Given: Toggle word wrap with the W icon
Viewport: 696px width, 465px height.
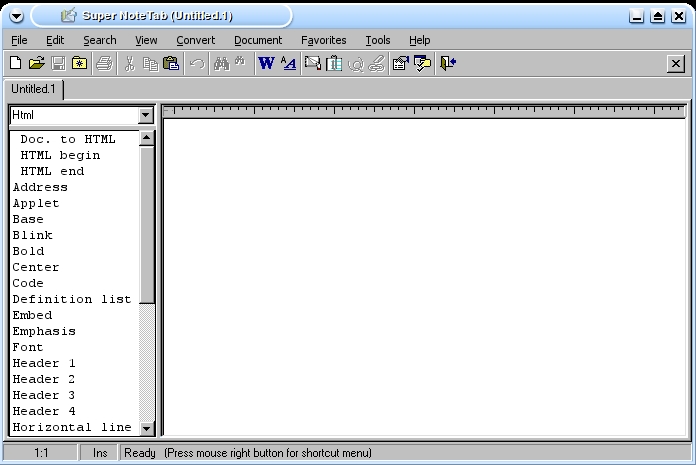Looking at the screenshot, I should pos(266,63).
